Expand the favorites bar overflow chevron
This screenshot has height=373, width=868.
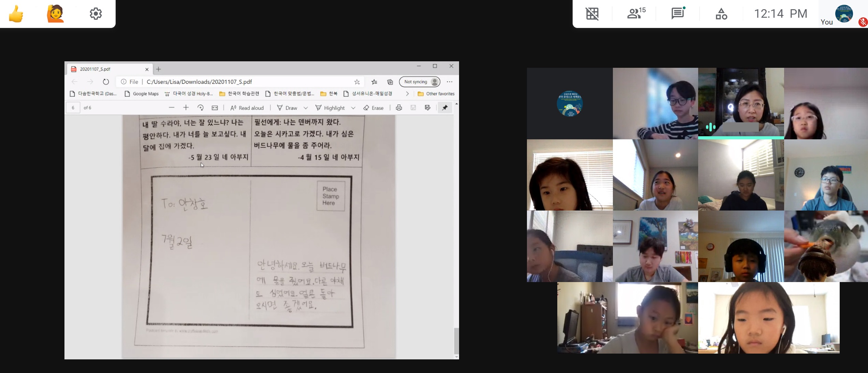coord(407,94)
